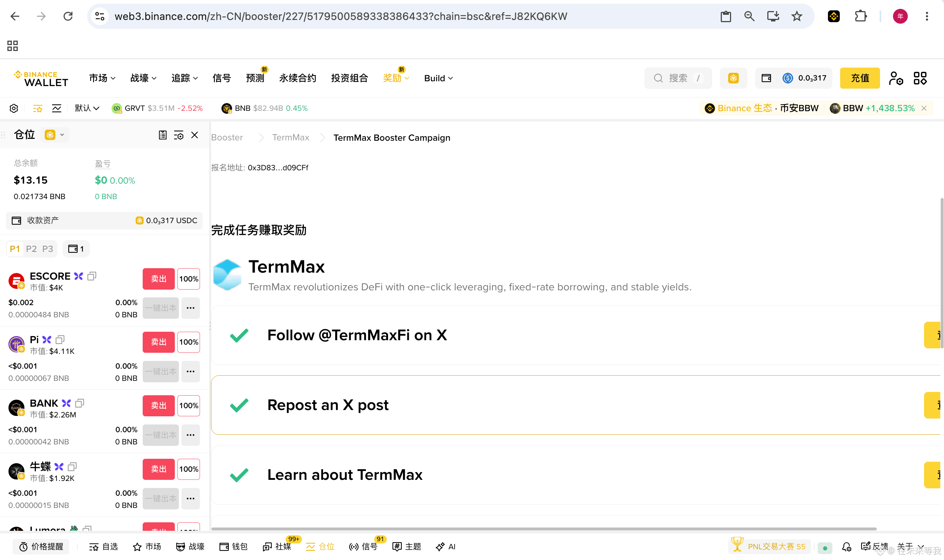Open the wallet count selector showing 1
Image resolution: width=944 pixels, height=560 pixels.
pyautogui.click(x=76, y=249)
